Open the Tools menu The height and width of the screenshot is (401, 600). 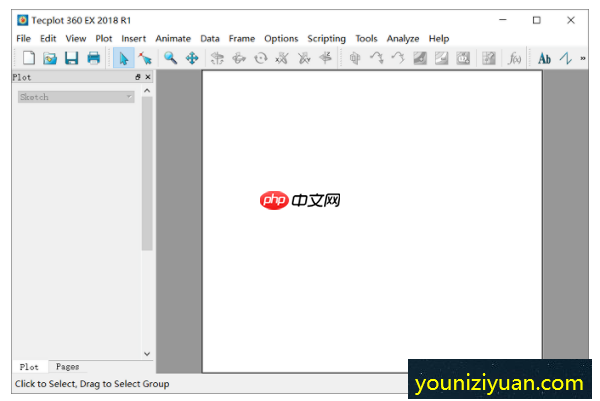[366, 39]
